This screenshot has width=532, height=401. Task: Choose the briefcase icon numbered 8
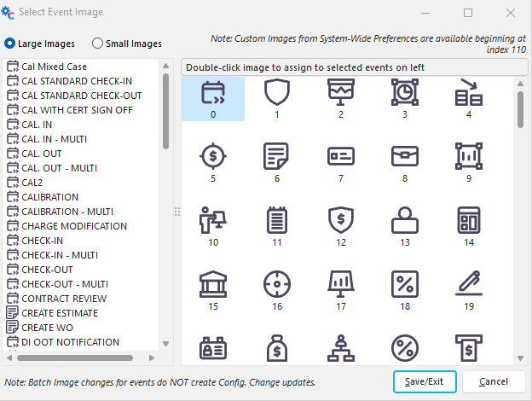click(x=405, y=156)
